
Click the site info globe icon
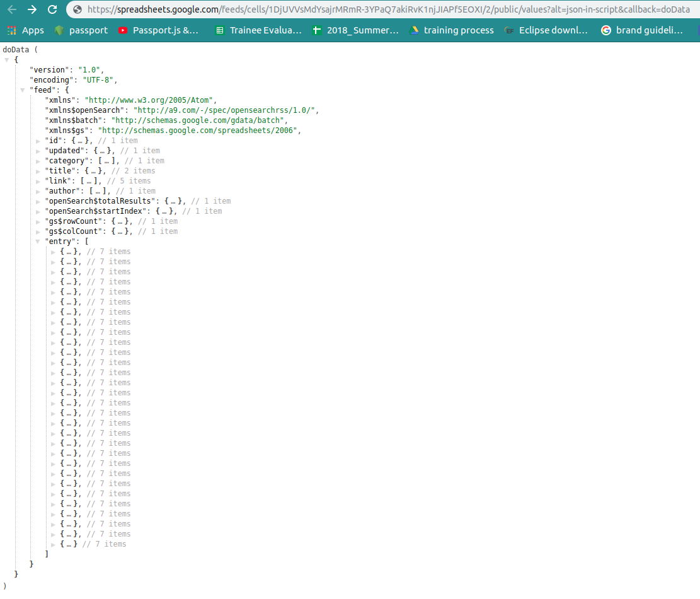(x=77, y=9)
